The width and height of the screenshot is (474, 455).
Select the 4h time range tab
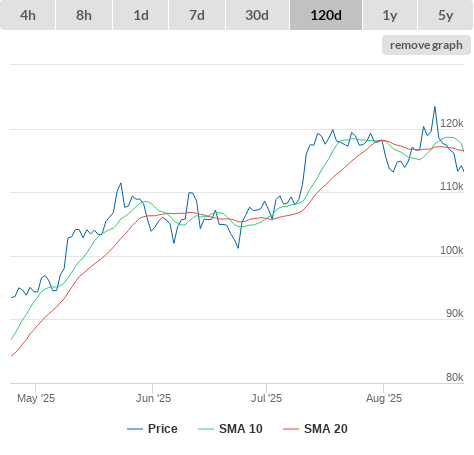click(28, 15)
